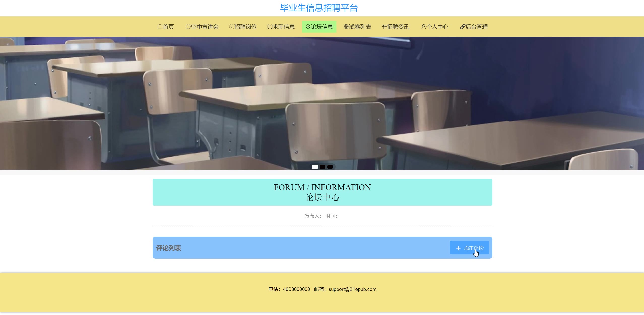Open 个人中心 from the navigation bar
The height and width of the screenshot is (315, 644).
[435, 27]
